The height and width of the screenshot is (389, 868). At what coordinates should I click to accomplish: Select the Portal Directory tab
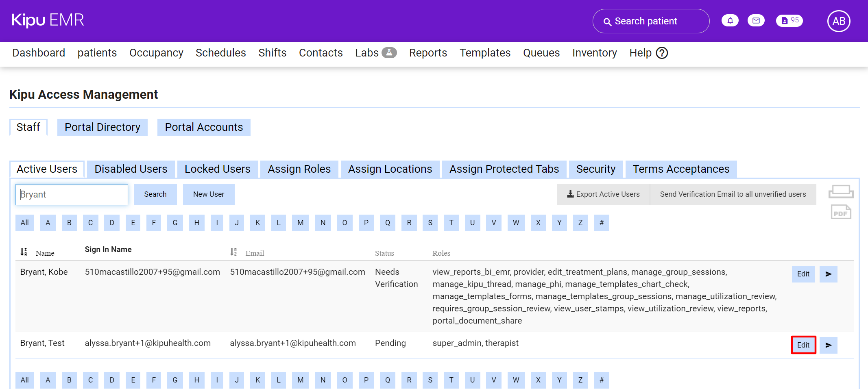click(x=102, y=127)
